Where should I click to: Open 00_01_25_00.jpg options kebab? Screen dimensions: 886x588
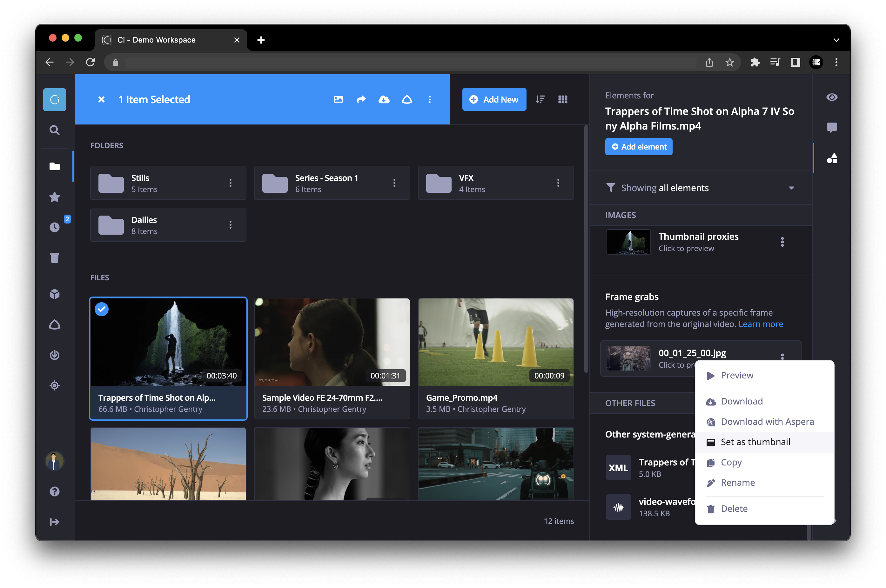click(782, 356)
